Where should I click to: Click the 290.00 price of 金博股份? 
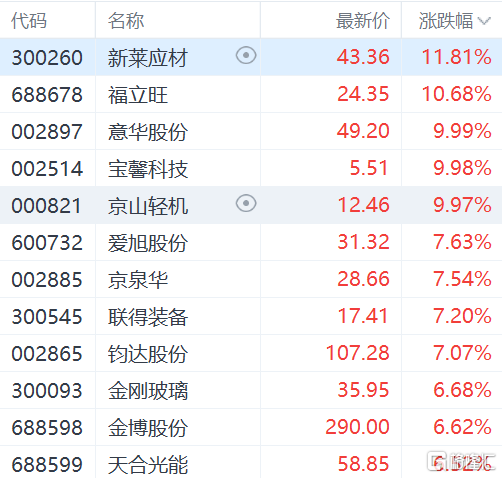point(357,427)
